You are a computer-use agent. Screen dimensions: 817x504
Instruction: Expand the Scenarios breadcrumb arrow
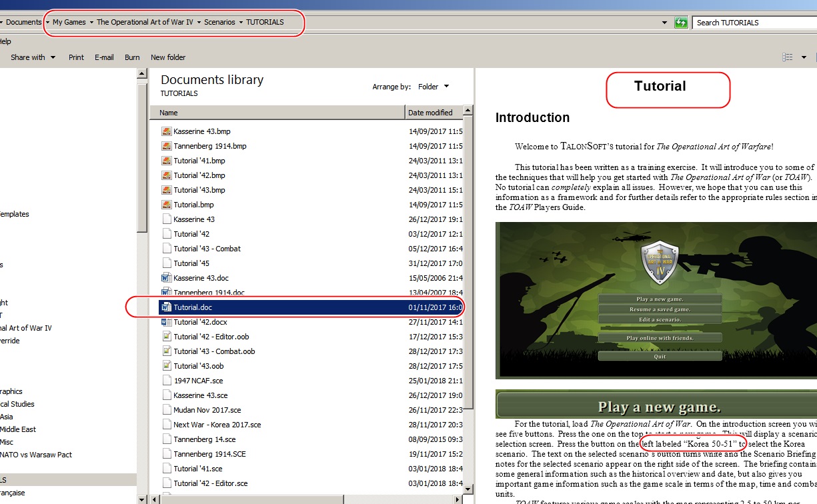241,23
